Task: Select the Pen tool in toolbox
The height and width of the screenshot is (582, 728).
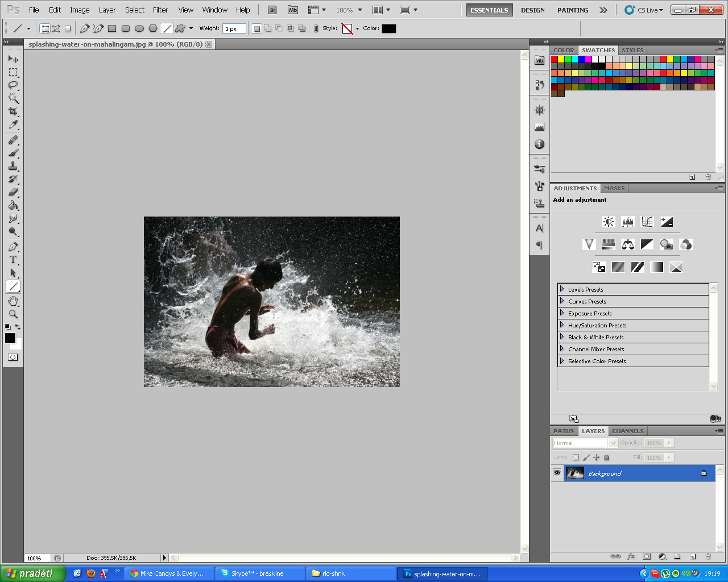Action: tap(13, 247)
